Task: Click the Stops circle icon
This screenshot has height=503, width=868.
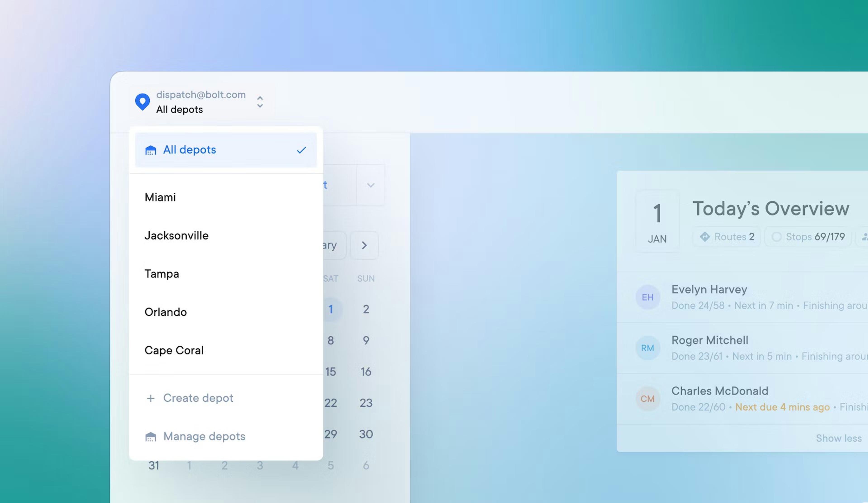Action: [776, 237]
